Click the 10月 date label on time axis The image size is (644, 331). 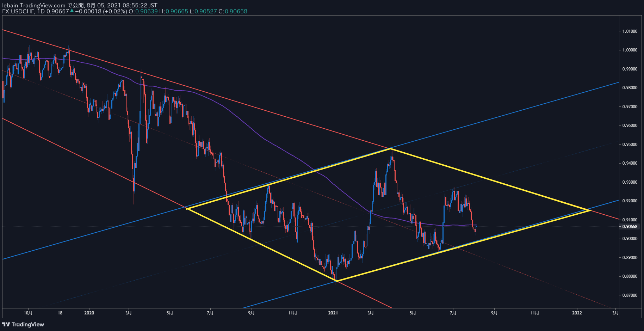click(x=28, y=313)
